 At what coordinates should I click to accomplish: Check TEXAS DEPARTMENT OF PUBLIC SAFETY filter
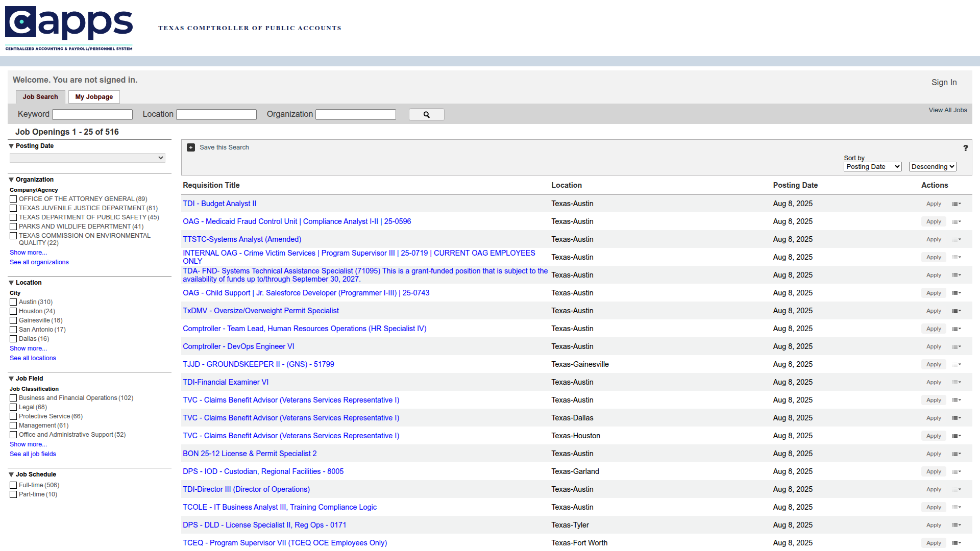pos(13,217)
